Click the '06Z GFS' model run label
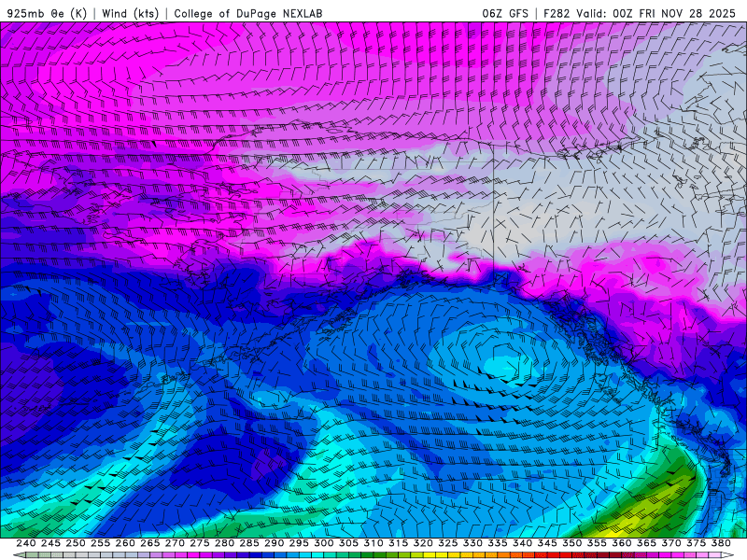The height and width of the screenshot is (560, 747). (x=505, y=13)
